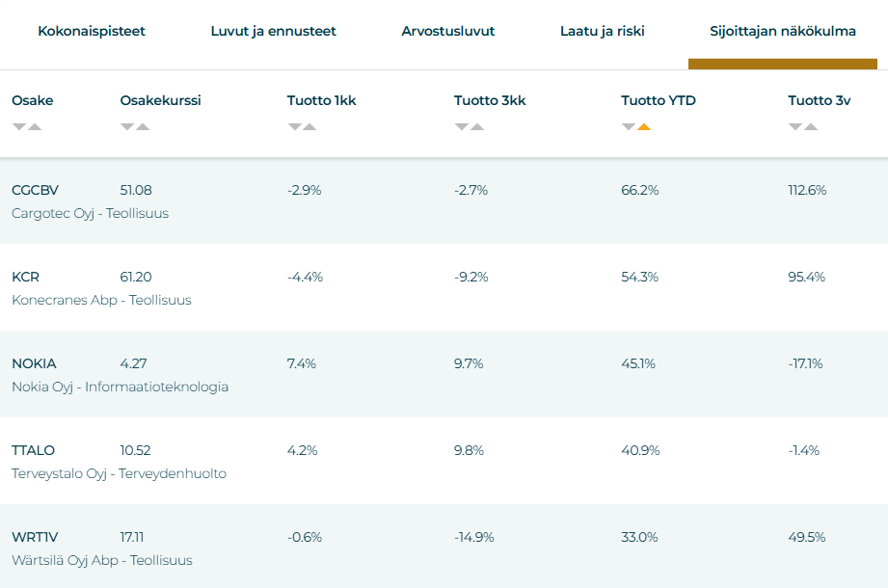Image resolution: width=888 pixels, height=588 pixels.
Task: Switch to Luvut ja ennusteet tab
Action: pos(274,31)
